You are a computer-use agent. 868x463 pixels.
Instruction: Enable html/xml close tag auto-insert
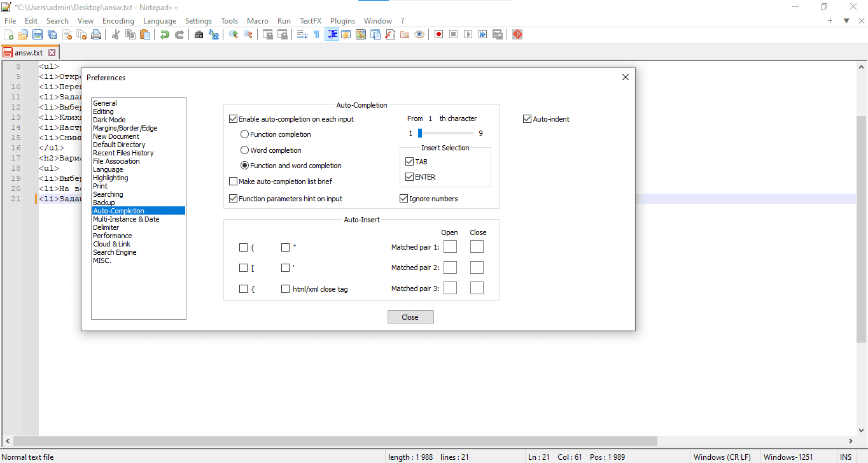286,289
